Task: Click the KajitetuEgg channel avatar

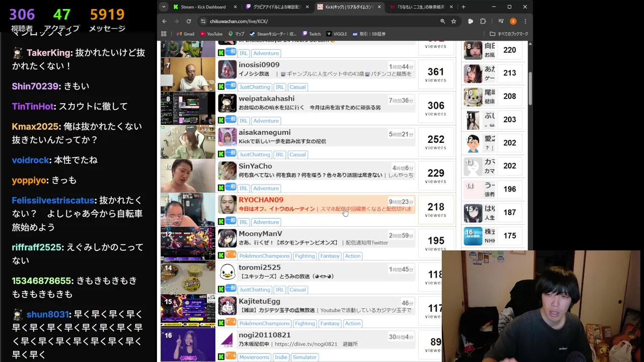Action: (x=227, y=306)
